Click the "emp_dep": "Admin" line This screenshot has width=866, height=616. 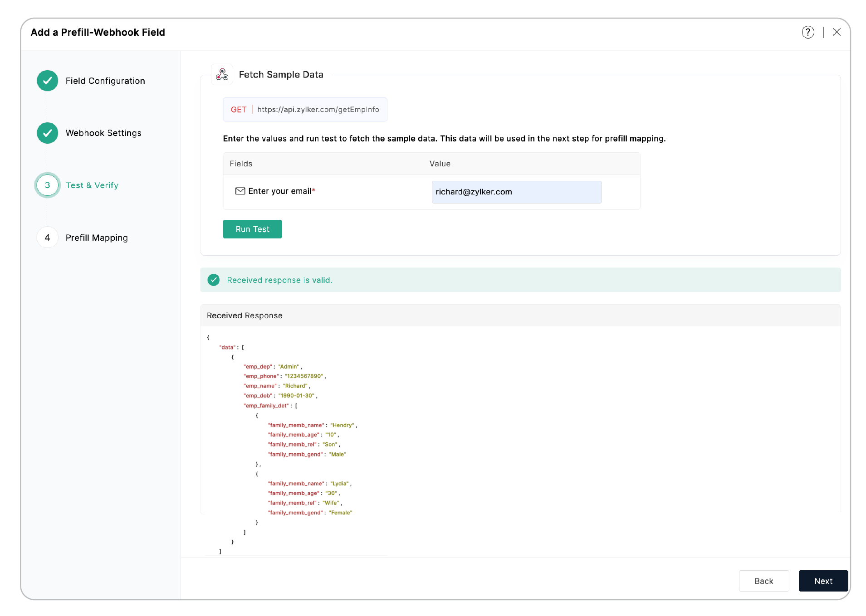[273, 367]
